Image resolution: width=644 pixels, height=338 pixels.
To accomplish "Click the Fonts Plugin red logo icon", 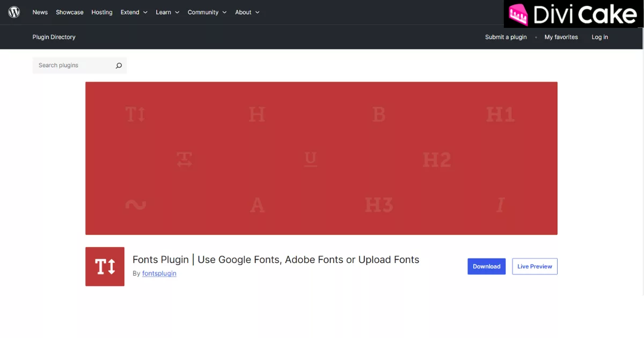I will tap(105, 267).
